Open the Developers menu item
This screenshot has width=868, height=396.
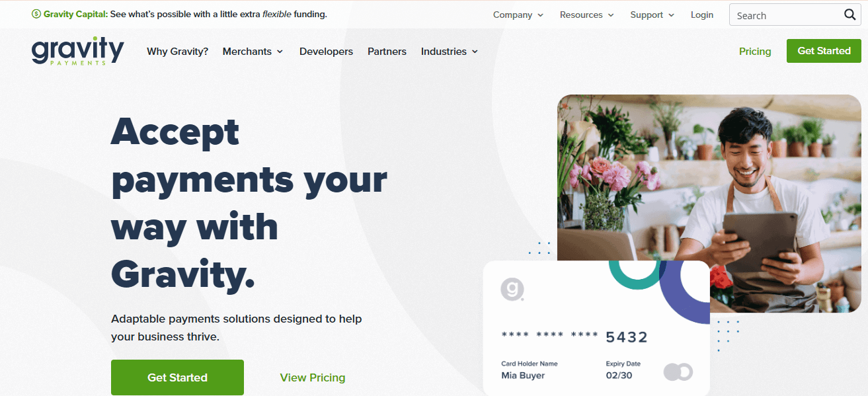[326, 51]
